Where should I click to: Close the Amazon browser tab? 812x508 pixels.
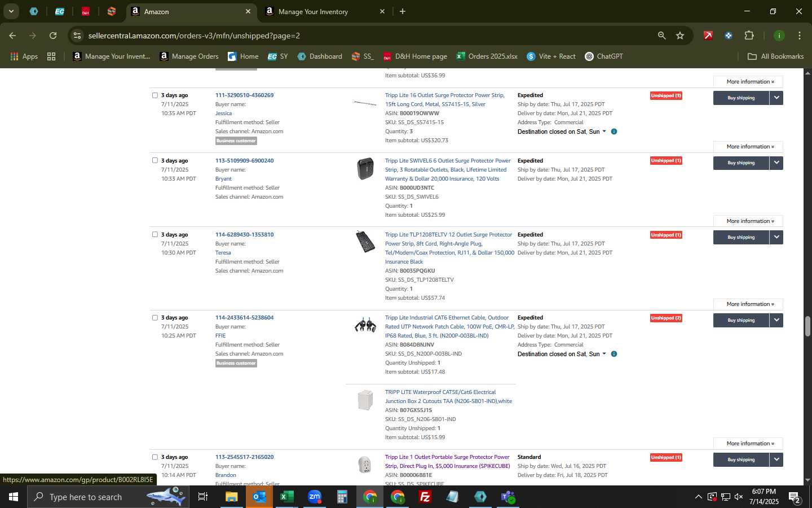point(248,11)
